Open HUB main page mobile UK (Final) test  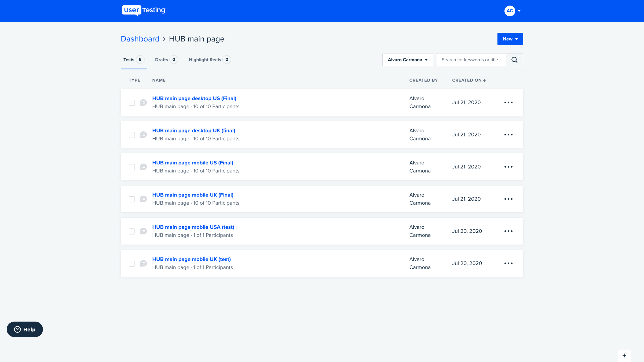point(193,195)
